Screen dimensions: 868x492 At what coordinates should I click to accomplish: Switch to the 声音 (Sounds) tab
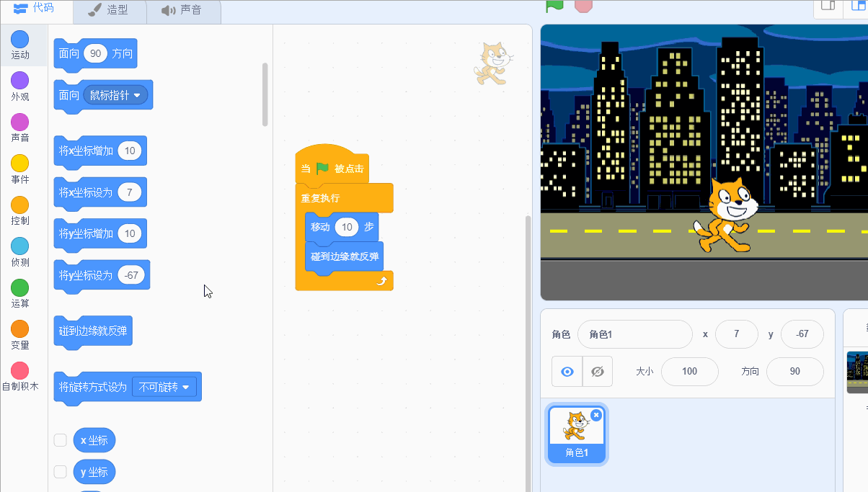183,10
